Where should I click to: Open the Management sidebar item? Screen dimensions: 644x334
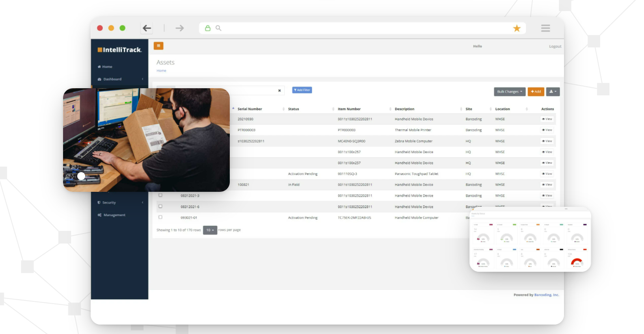tap(112, 215)
